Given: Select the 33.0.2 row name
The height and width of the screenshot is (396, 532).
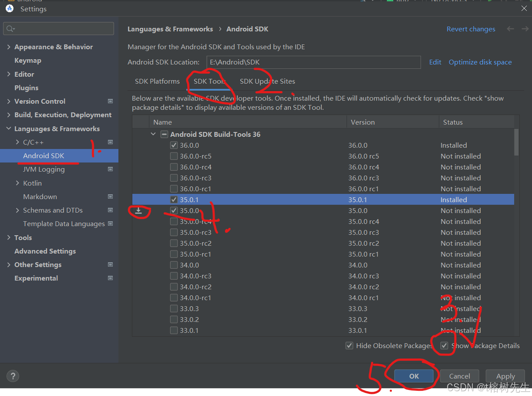Looking at the screenshot, I should coord(189,319).
